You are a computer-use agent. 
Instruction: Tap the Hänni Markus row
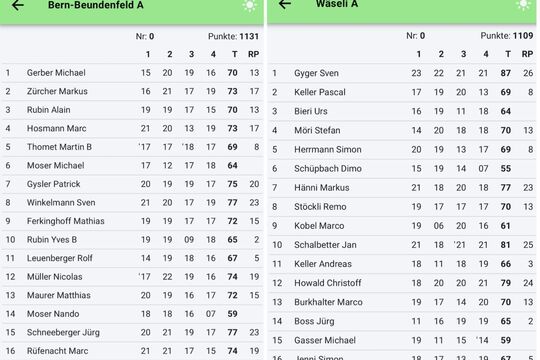[402, 188]
